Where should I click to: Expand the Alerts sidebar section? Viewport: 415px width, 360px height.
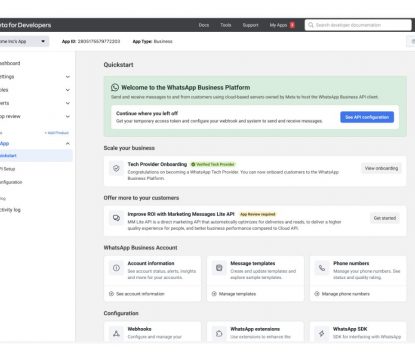(x=68, y=103)
